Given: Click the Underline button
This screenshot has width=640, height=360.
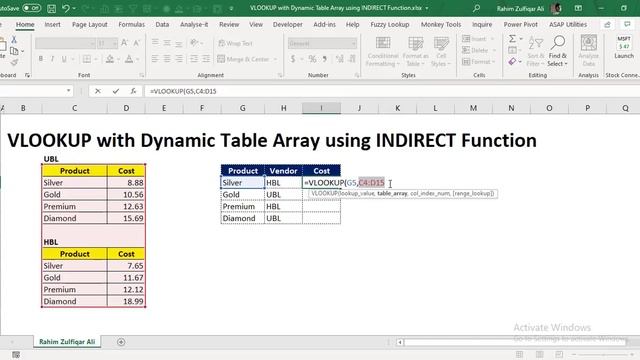Looking at the screenshot, I should click(x=64, y=59).
